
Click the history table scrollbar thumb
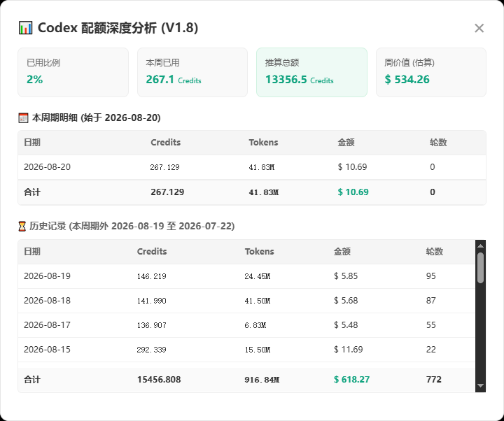(x=480, y=268)
